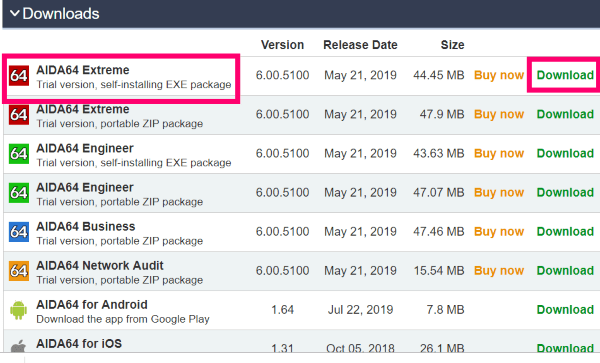Download AIDA64 for Android app
Screen dimensions: 600x363
click(x=565, y=309)
